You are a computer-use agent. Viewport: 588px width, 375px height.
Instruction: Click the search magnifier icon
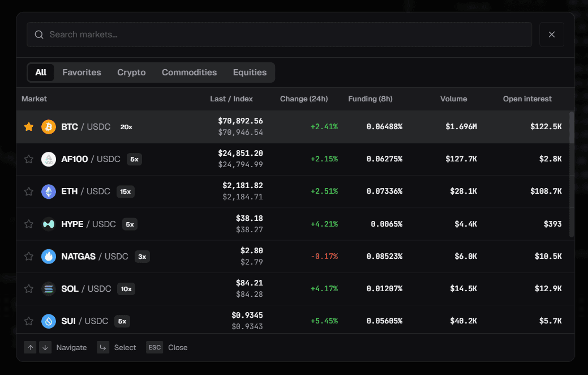coord(38,35)
